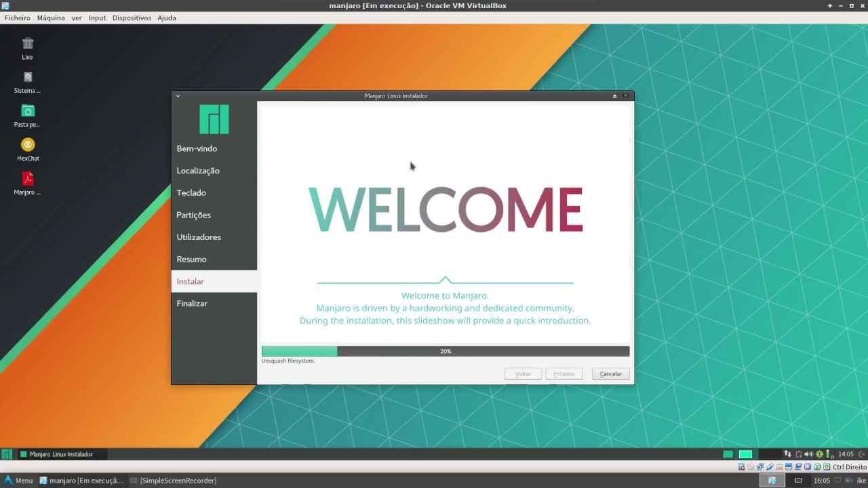868x488 pixels.
Task: Click the ike user label in host tray
Action: 861,481
